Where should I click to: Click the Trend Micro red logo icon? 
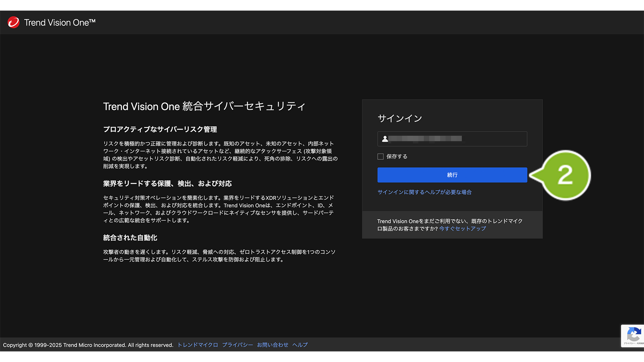tap(13, 22)
